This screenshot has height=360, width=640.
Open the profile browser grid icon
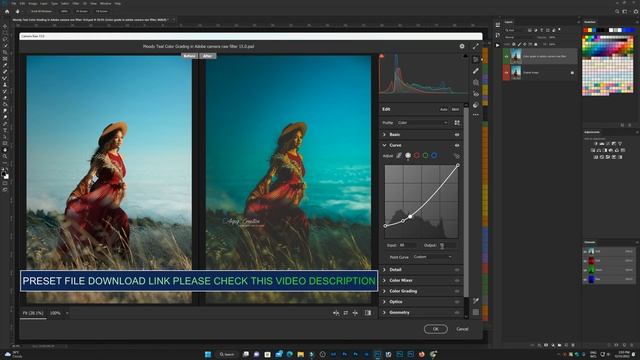click(x=457, y=122)
